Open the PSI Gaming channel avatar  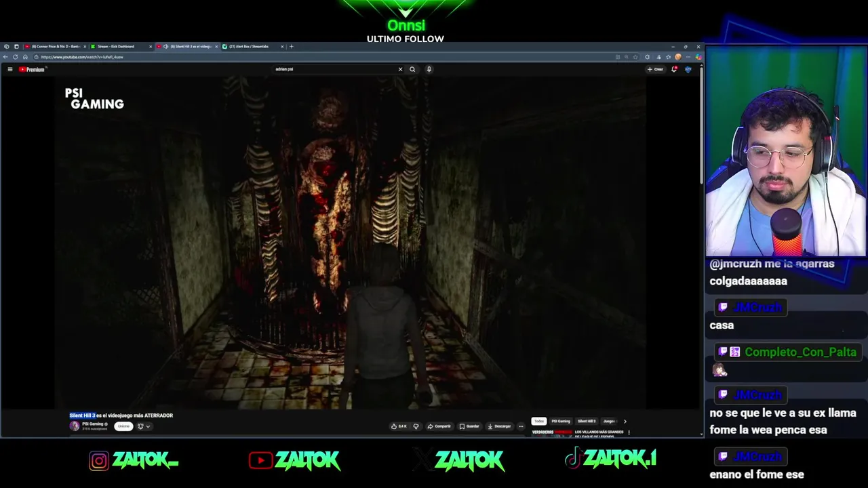pos(75,426)
